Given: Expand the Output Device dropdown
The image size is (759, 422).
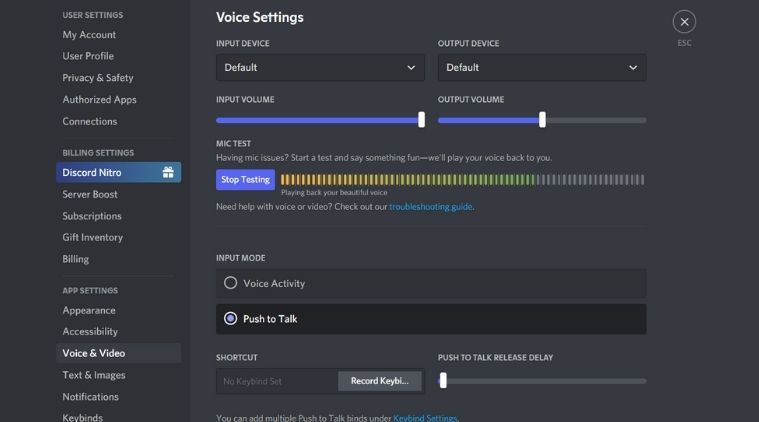Looking at the screenshot, I should tap(542, 68).
